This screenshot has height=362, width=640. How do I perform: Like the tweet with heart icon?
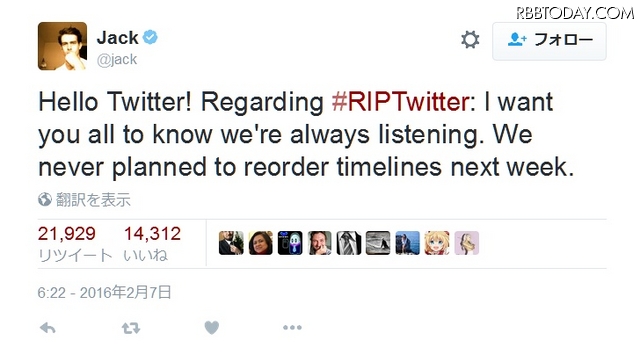point(211,327)
